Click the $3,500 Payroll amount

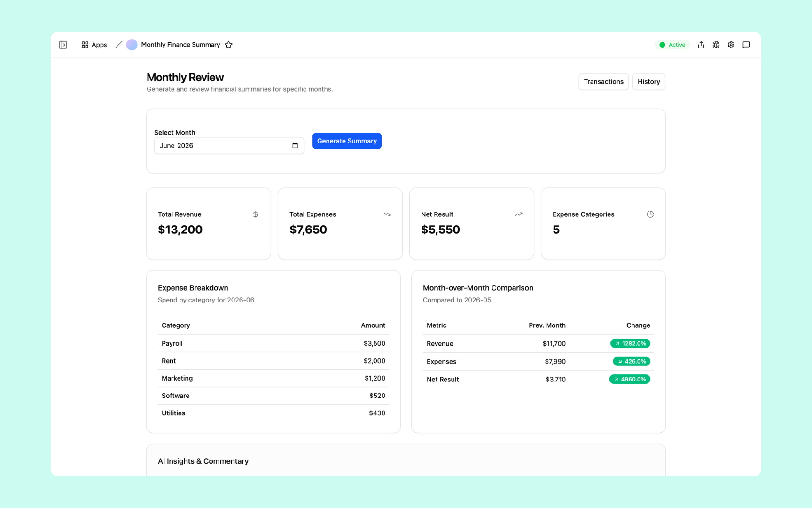(x=375, y=343)
